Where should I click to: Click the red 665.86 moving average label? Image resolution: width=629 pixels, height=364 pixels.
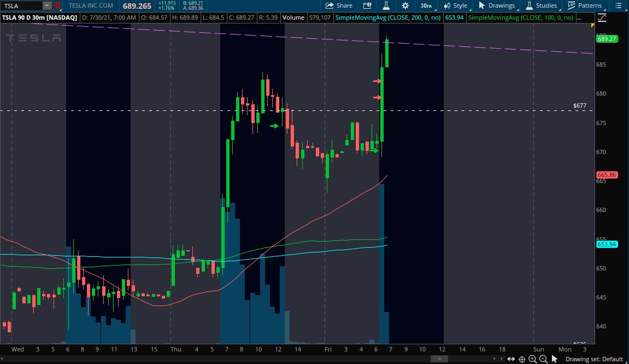(x=607, y=175)
